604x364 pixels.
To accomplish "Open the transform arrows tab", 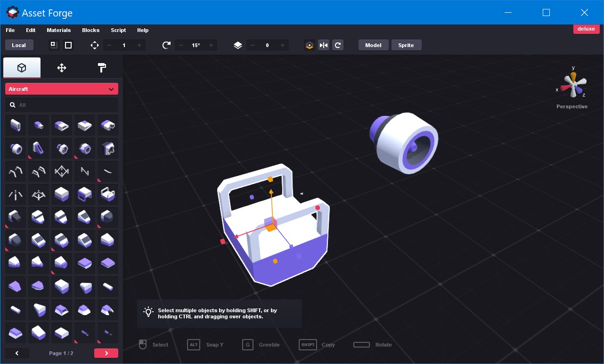I will pos(62,68).
